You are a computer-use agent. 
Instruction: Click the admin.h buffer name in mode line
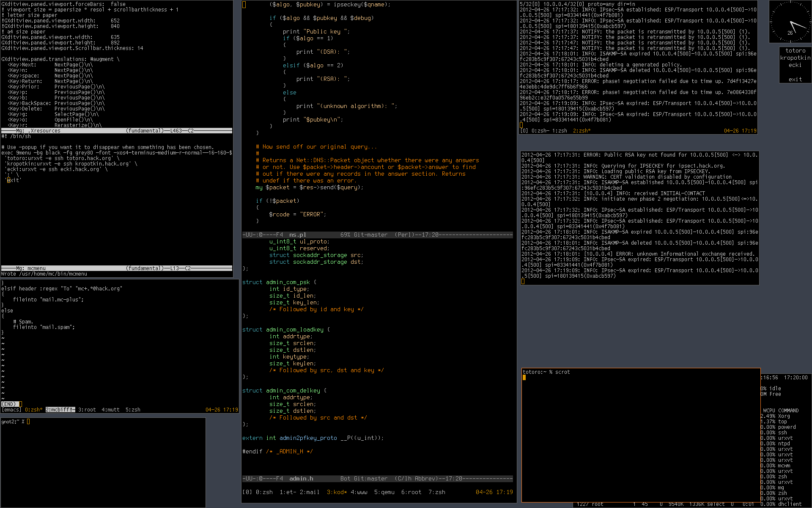tap(301, 478)
